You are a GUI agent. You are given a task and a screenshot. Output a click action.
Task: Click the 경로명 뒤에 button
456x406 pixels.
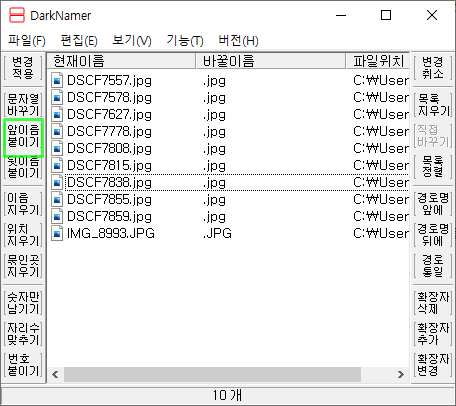click(433, 235)
